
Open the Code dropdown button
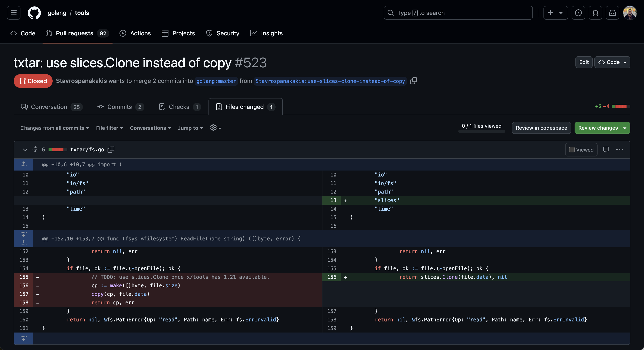[x=612, y=62]
